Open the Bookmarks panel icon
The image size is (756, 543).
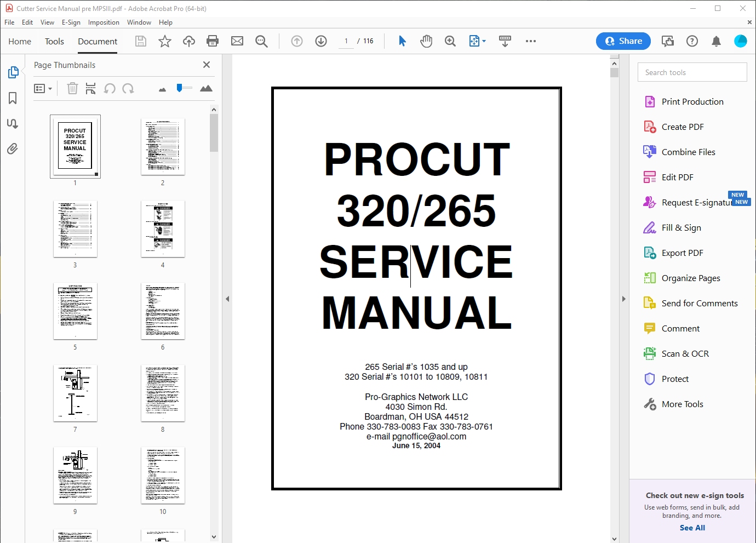[x=13, y=98]
